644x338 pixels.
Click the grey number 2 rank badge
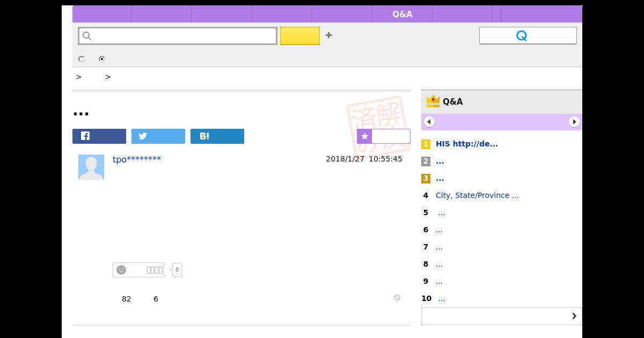click(426, 161)
